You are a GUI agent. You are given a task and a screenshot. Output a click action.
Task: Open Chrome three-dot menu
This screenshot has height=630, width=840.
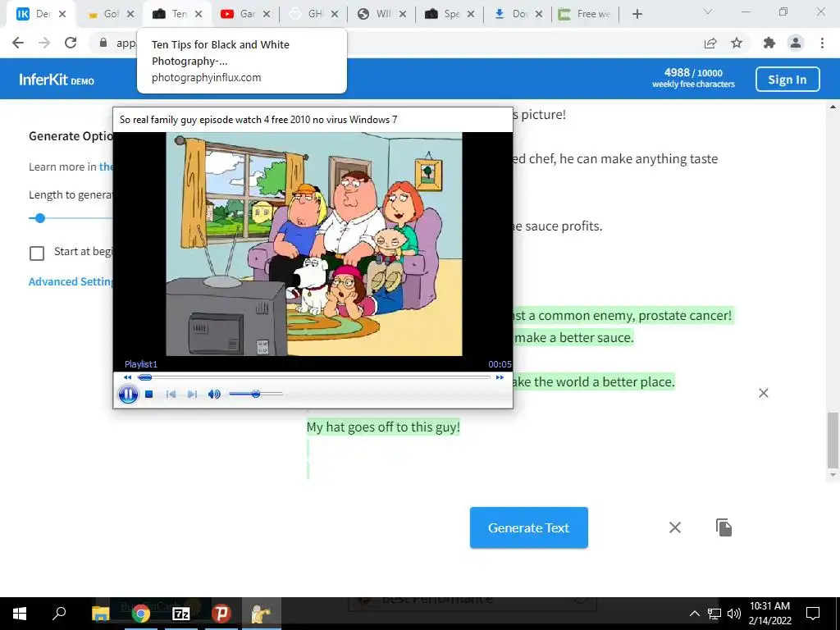pyautogui.click(x=822, y=43)
